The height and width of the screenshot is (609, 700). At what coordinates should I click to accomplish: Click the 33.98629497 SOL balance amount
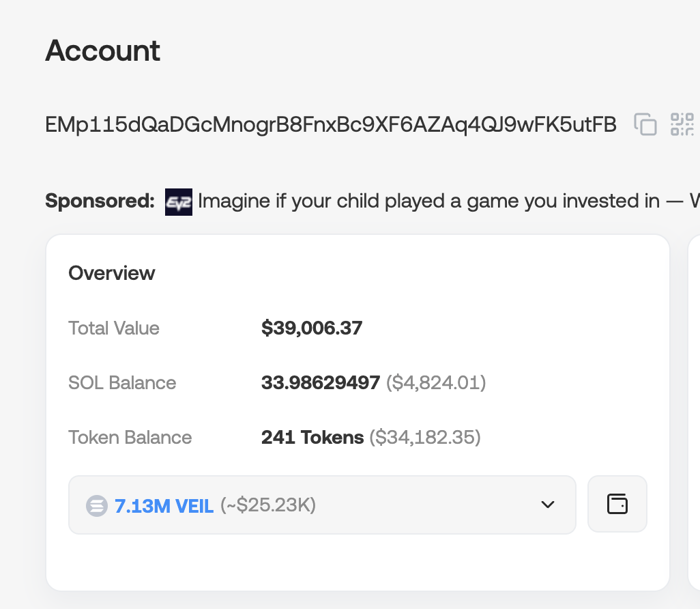(x=321, y=383)
